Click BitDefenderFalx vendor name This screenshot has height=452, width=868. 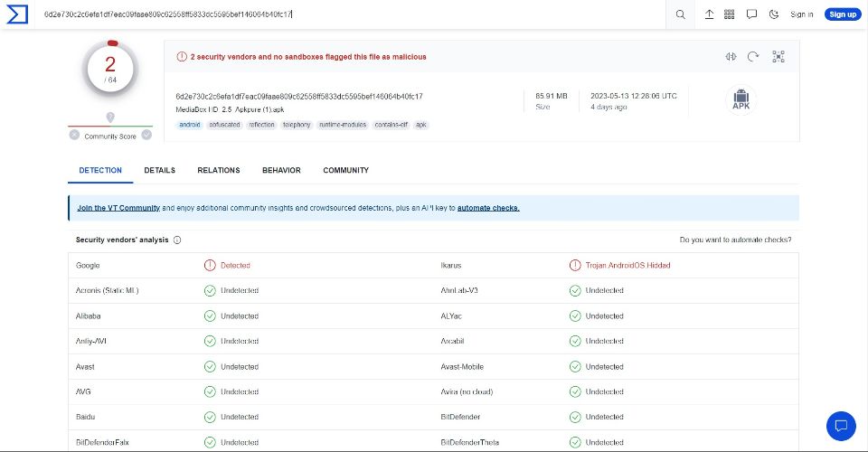coord(102,443)
